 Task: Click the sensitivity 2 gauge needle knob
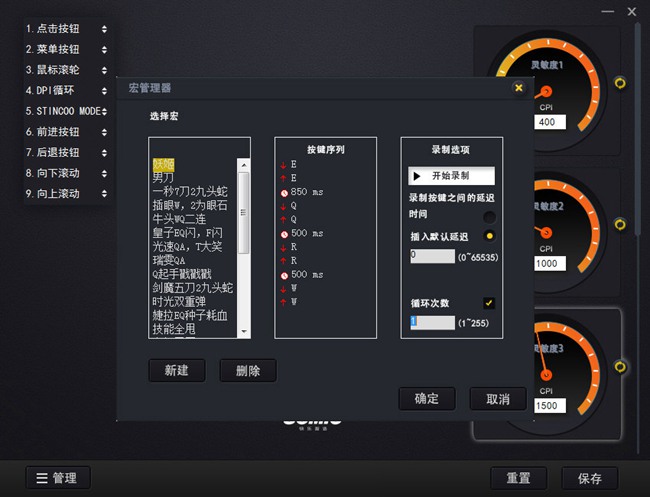[546, 233]
